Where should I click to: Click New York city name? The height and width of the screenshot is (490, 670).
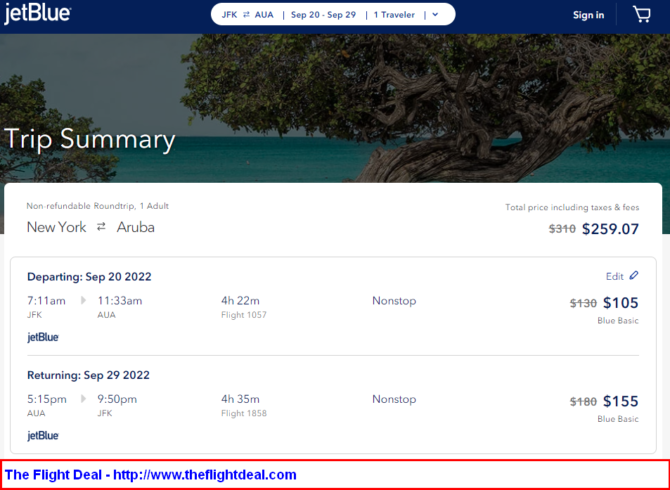[56, 227]
